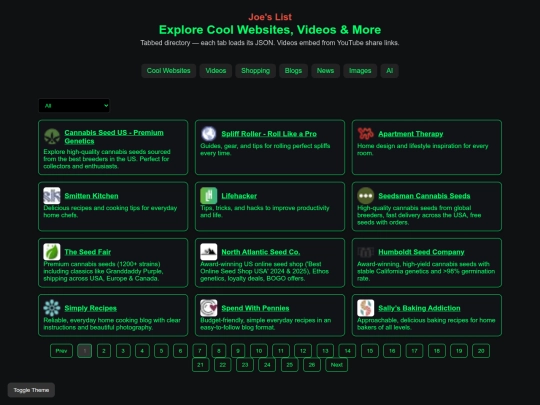Open the Spend With Pennies link
The image size is (540, 405).
(x=255, y=308)
